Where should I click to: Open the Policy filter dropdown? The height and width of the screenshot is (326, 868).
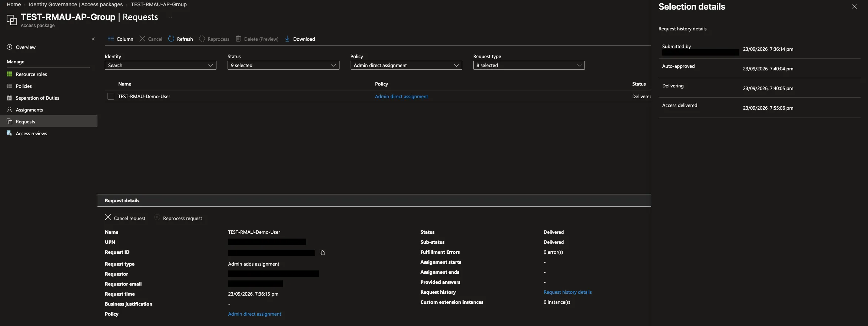(x=406, y=65)
